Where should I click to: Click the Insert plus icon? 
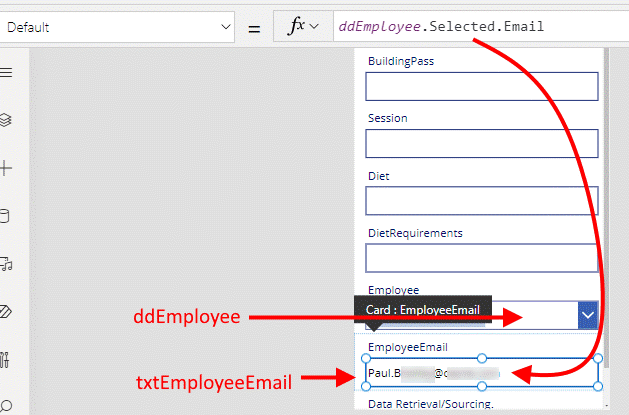pos(6,168)
